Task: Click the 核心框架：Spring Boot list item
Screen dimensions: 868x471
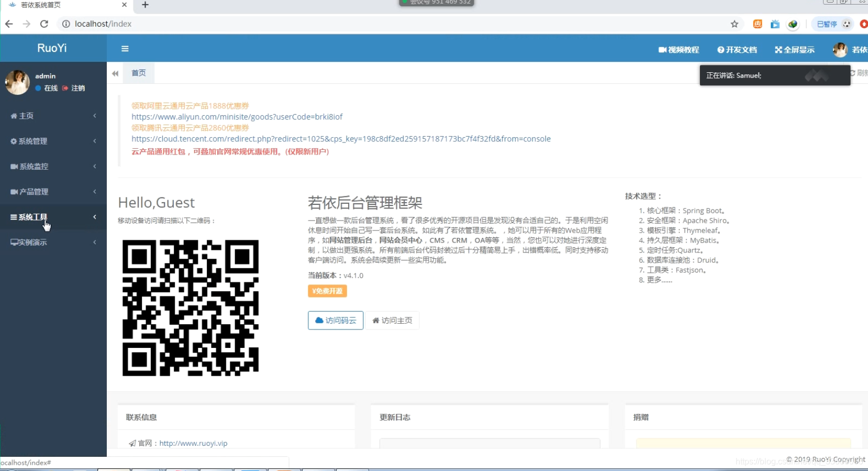Action: [x=686, y=211]
